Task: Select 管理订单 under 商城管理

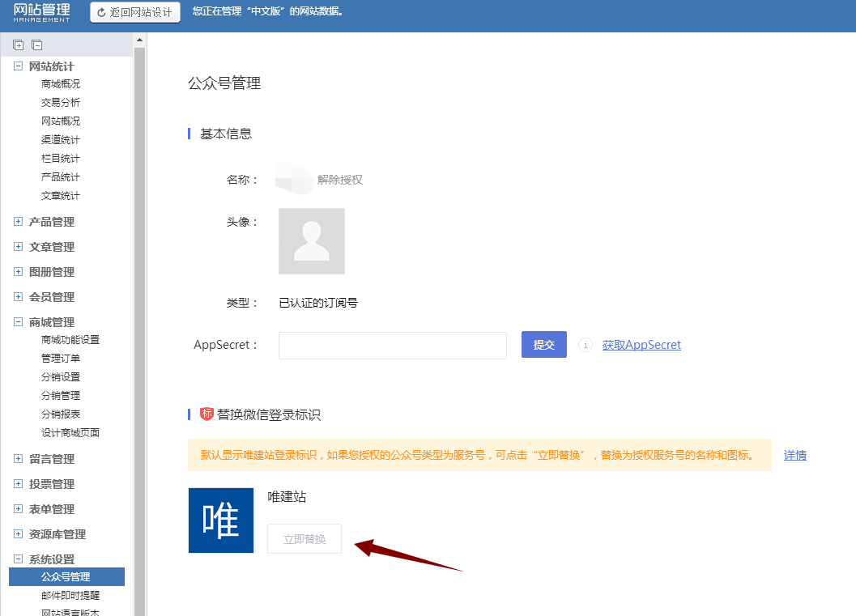Action: [x=61, y=359]
